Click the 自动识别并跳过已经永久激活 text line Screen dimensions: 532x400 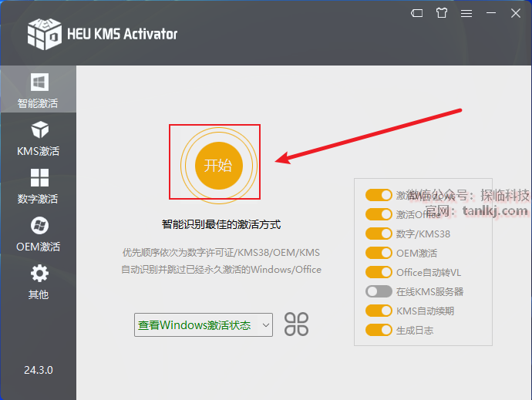point(221,270)
